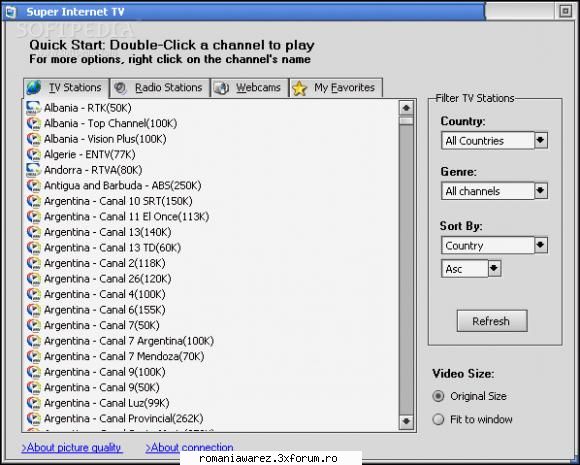Click the icon beside Argentina - Canal 11 El Once(113K)
The width and height of the screenshot is (580, 465).
click(x=33, y=217)
